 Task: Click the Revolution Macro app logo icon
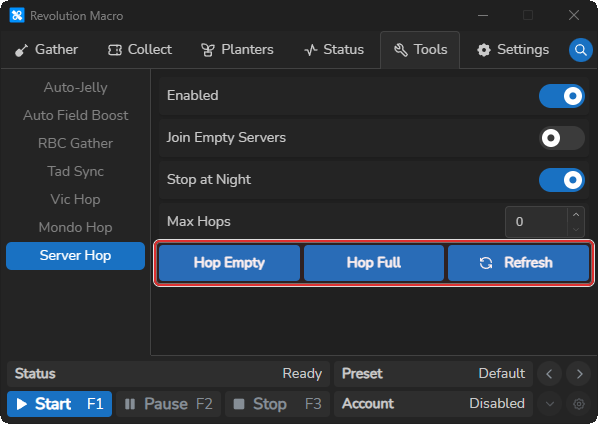pyautogui.click(x=17, y=16)
